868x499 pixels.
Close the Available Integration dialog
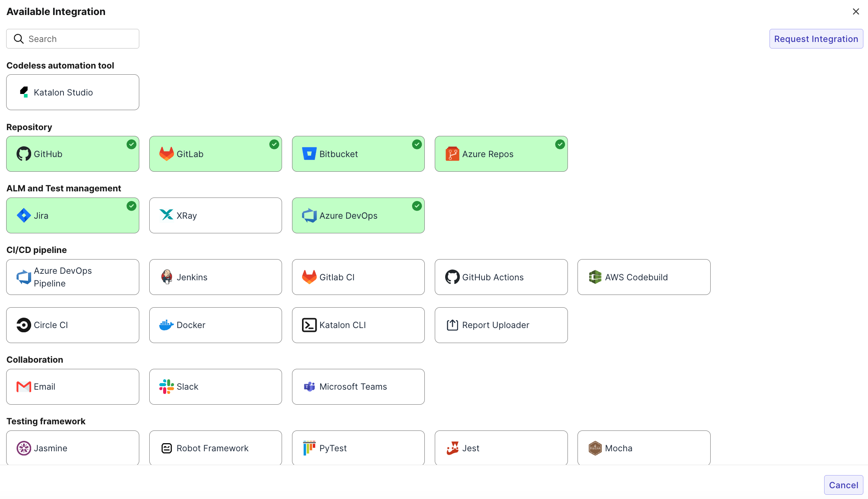point(856,12)
